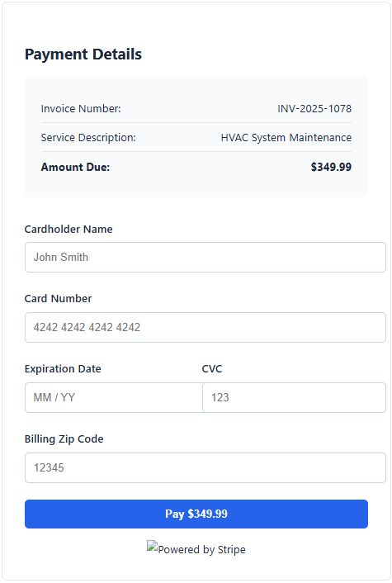This screenshot has width=392, height=583.
Task: Click the Amount Due label
Action: (75, 167)
